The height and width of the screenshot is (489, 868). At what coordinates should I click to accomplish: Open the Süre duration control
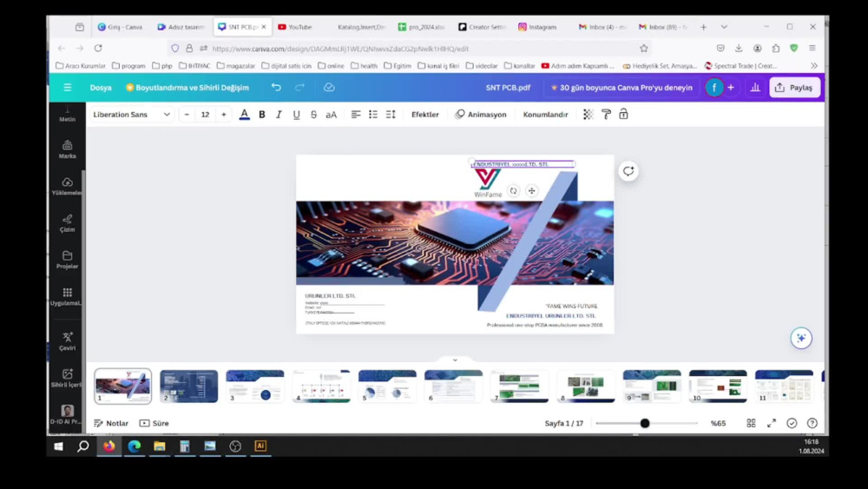(x=155, y=423)
